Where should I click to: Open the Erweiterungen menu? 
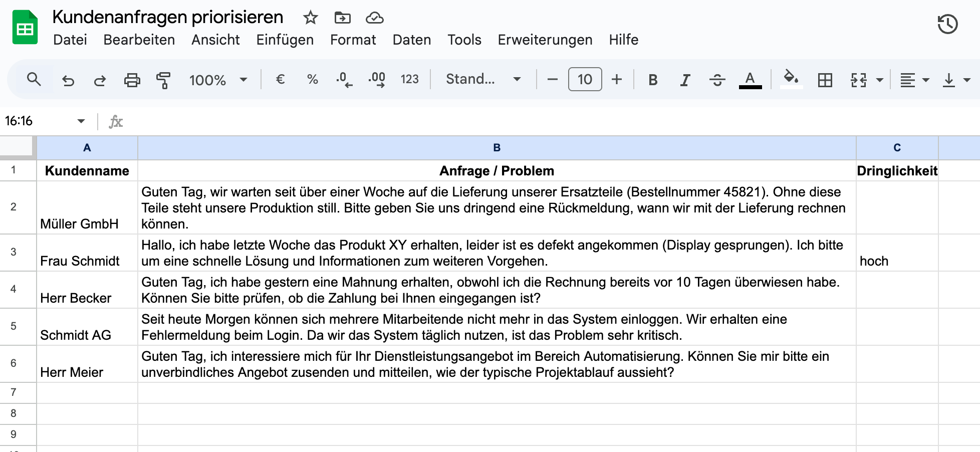click(x=545, y=40)
